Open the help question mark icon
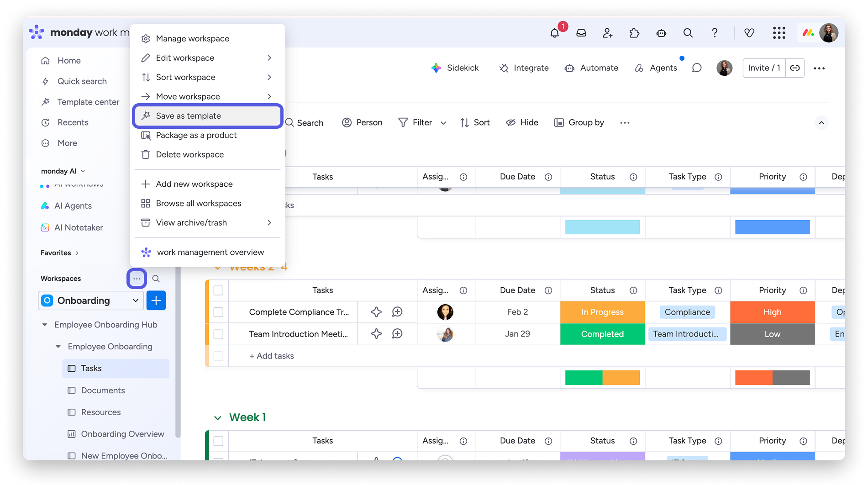This screenshot has width=868, height=485. (x=715, y=33)
